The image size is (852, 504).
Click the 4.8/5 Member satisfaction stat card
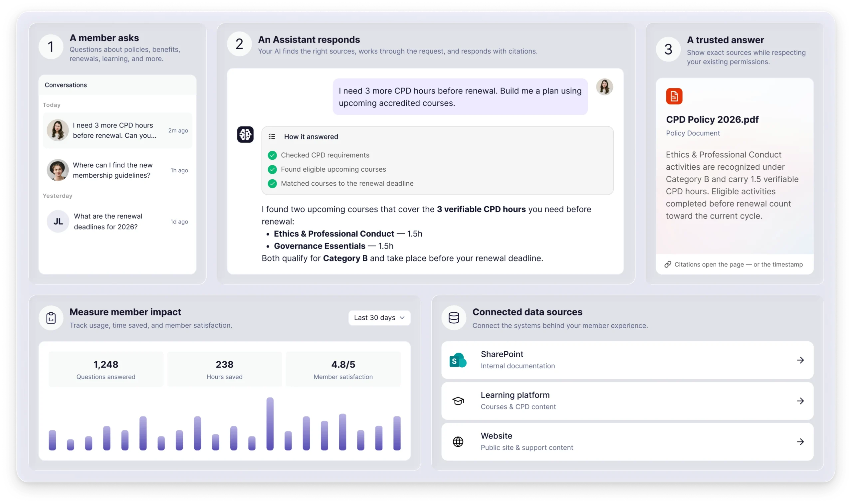[x=343, y=369]
